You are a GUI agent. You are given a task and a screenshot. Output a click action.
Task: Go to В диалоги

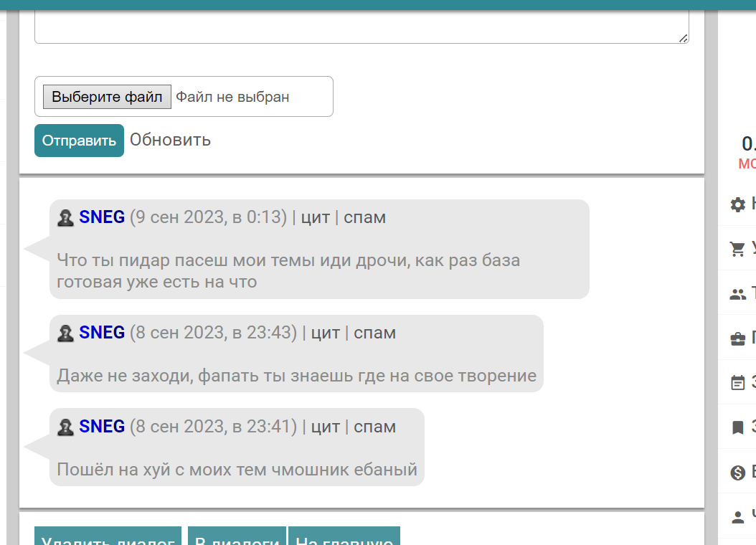click(237, 538)
